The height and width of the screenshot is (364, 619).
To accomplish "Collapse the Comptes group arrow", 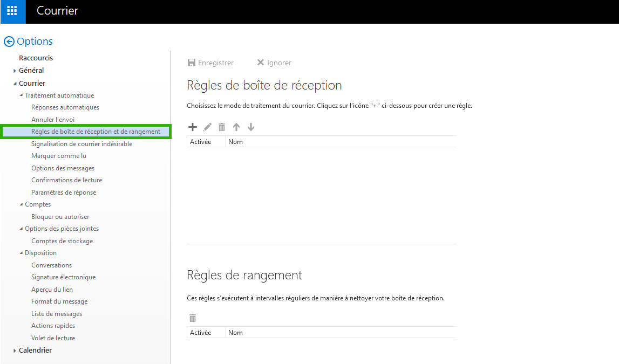I will tap(21, 204).
